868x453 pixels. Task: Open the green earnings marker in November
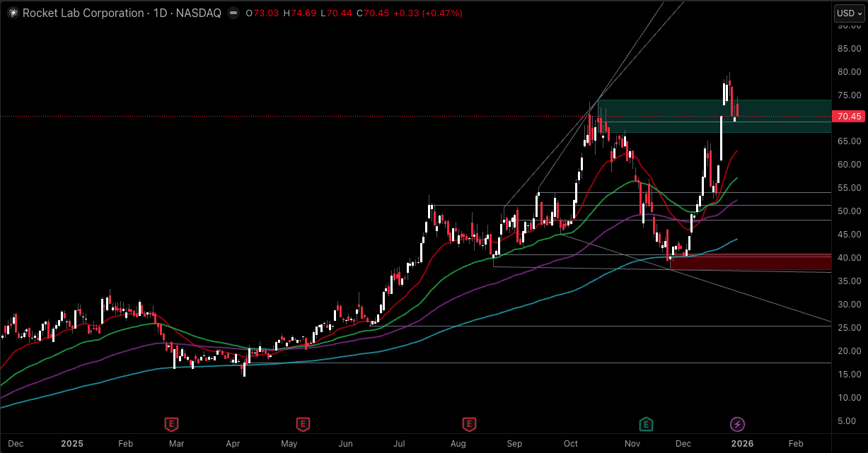(x=646, y=424)
